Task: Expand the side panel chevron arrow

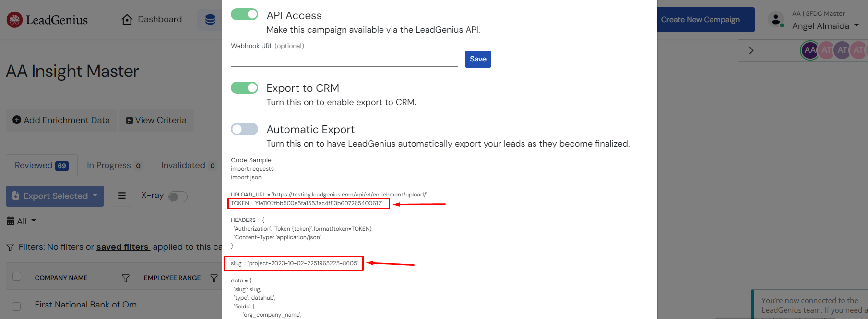Action: pos(751,50)
